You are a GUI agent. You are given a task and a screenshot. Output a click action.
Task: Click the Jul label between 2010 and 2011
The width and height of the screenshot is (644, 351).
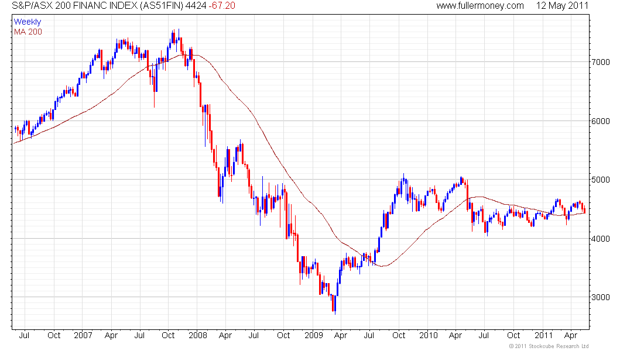[x=484, y=335]
